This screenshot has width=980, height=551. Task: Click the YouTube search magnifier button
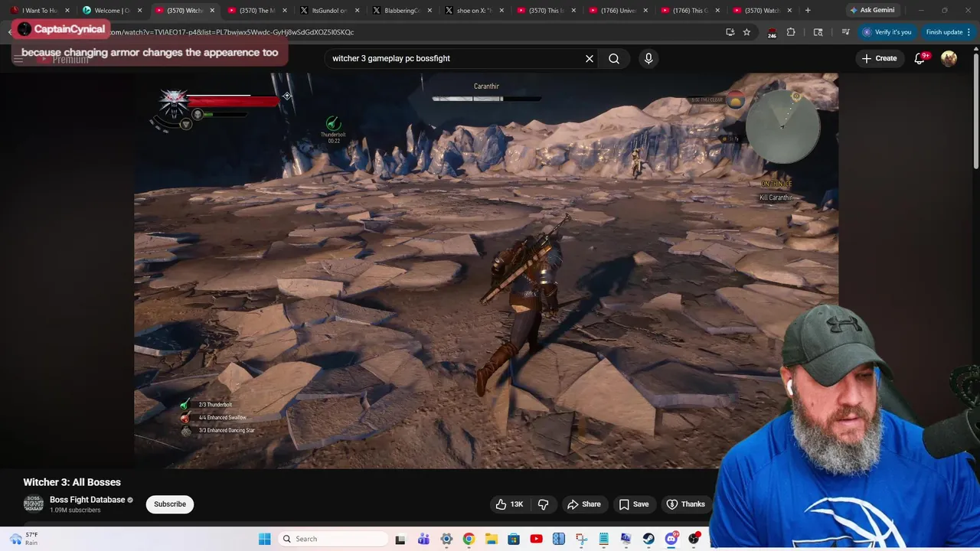[x=614, y=58]
